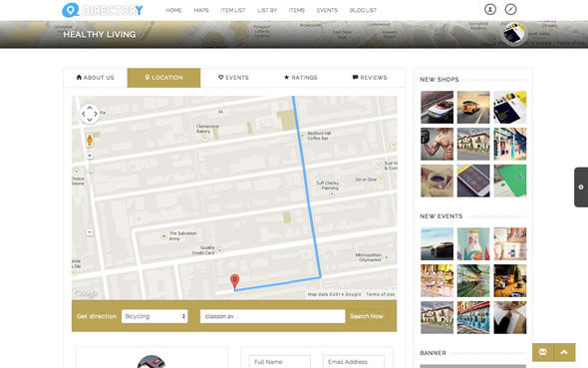
Task: Focus the 'classon av' direction input field
Action: [273, 316]
